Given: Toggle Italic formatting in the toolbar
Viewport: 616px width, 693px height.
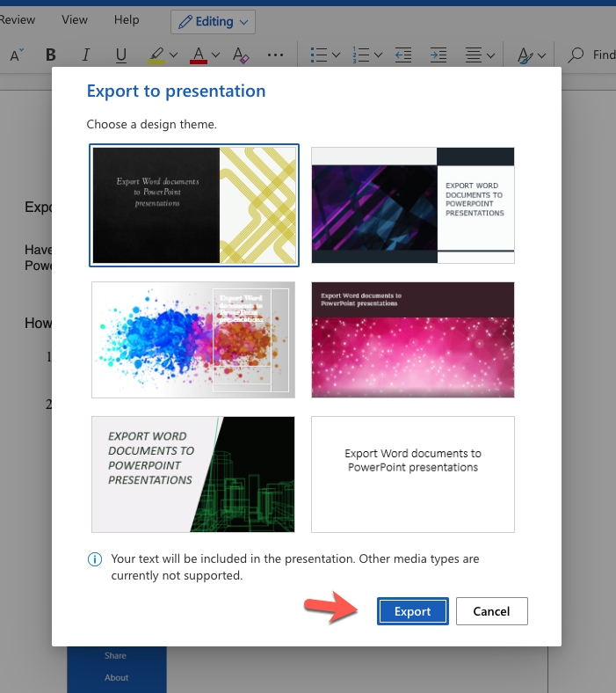Looking at the screenshot, I should pyautogui.click(x=85, y=55).
